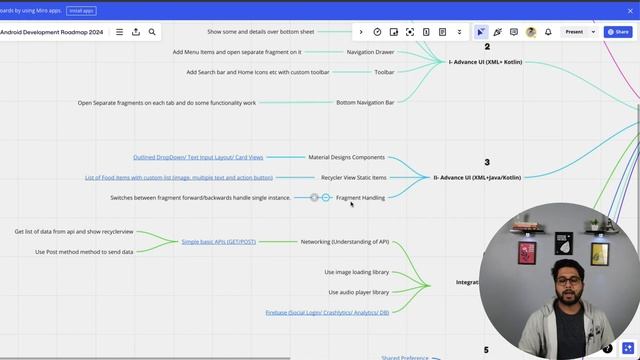Select II- Advance UI (XML+Java/Kotlin) node
The width and height of the screenshot is (640, 360).
(477, 178)
